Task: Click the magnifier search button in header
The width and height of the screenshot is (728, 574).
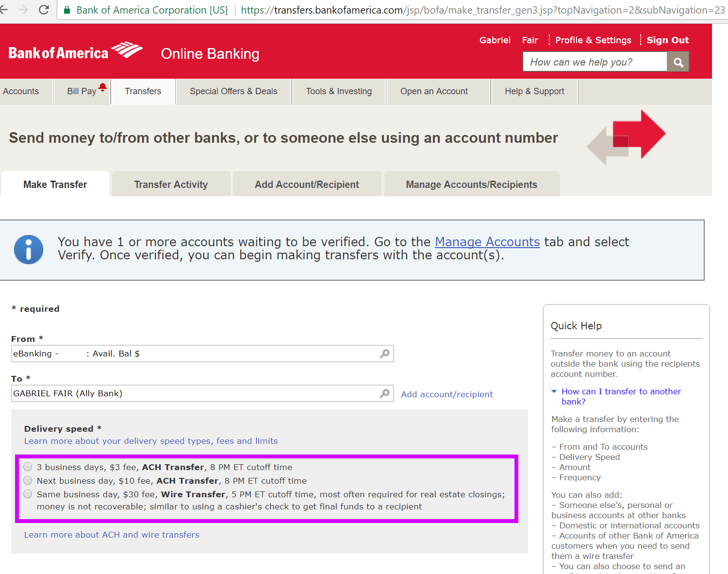Action: point(678,62)
